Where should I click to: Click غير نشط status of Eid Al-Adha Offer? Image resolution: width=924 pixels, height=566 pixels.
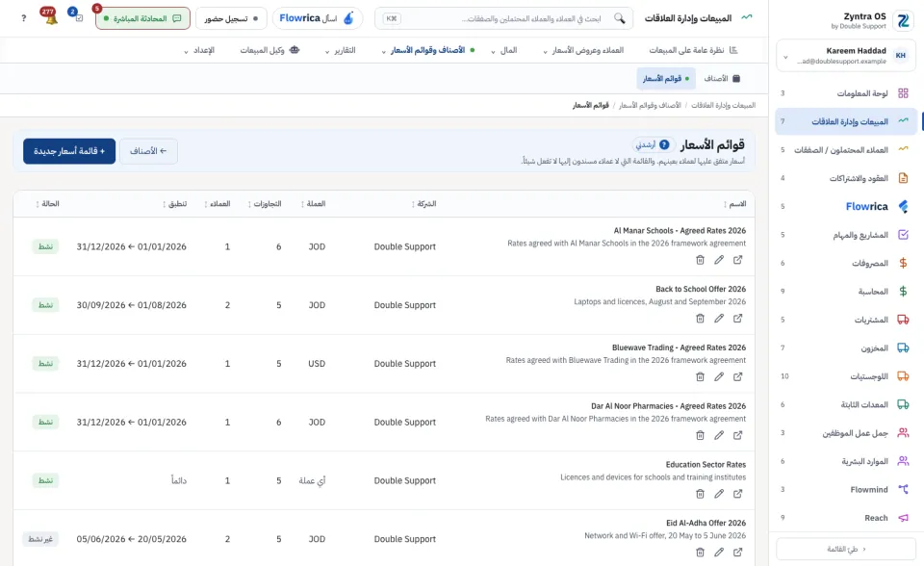pyautogui.click(x=40, y=539)
